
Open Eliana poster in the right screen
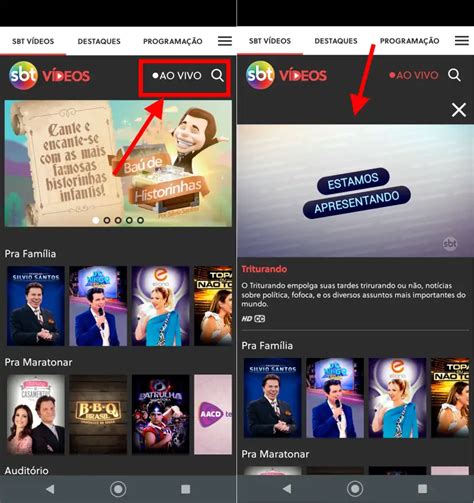397,398
